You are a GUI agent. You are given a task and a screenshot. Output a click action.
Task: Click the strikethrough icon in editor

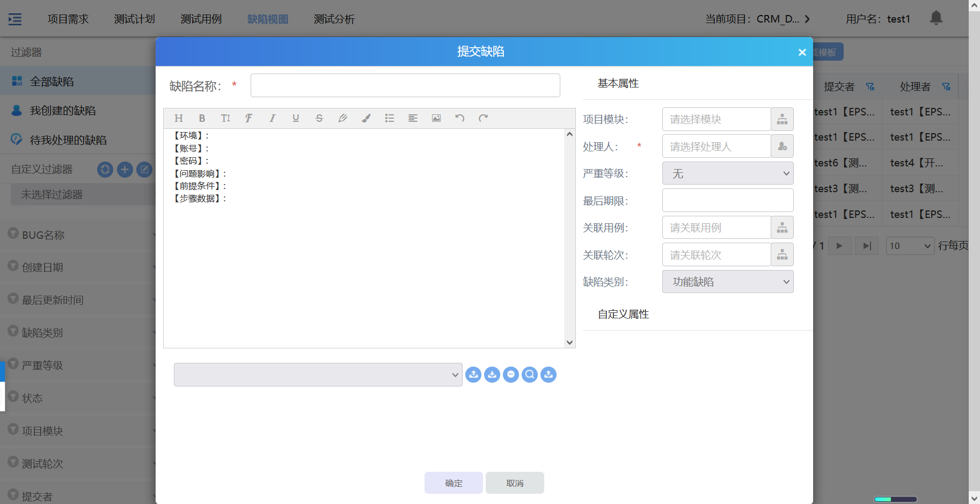(319, 118)
